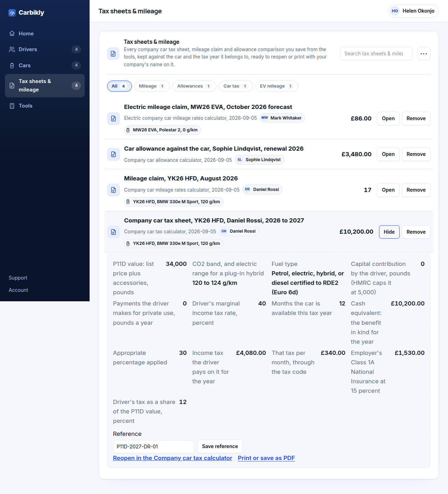Click the Tax sheets document icon in sidebar
The height and width of the screenshot is (494, 448).
pyautogui.click(x=12, y=85)
